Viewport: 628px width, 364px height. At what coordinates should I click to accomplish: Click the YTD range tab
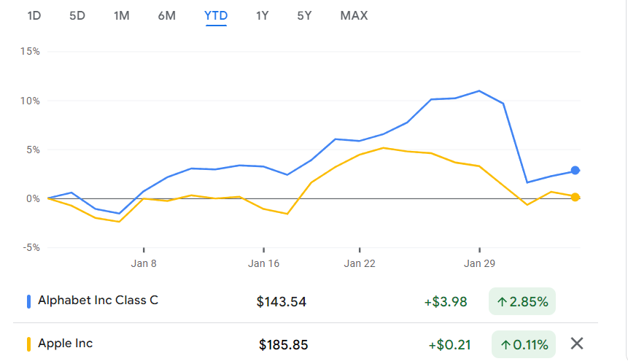[216, 15]
